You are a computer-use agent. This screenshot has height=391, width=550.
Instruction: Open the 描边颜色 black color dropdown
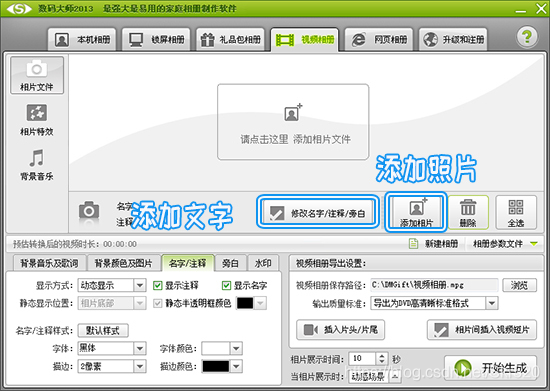click(x=236, y=366)
